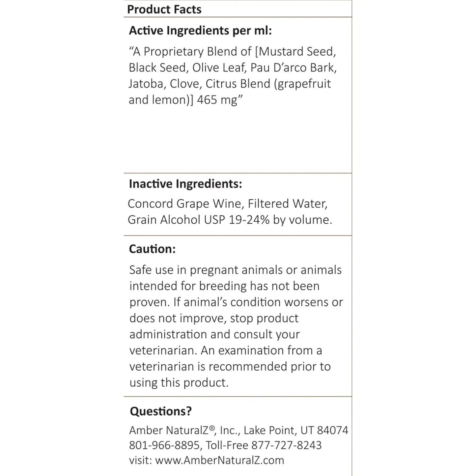Click the pregnant animals warning line
The image size is (476, 476).
(x=236, y=270)
